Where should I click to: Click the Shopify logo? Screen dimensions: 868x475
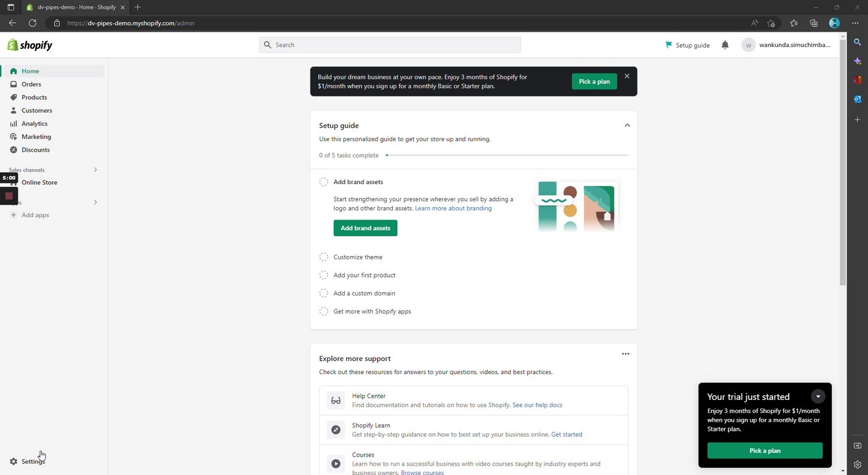[x=30, y=45]
